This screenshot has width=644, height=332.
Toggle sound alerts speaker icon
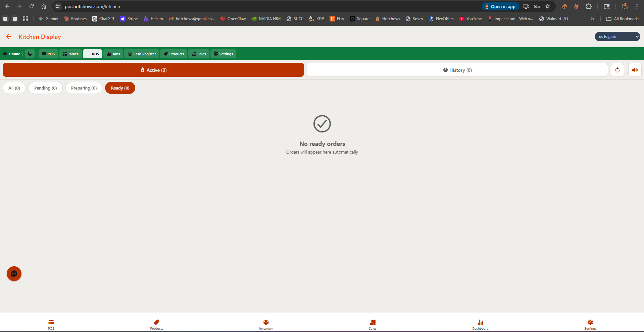635,70
